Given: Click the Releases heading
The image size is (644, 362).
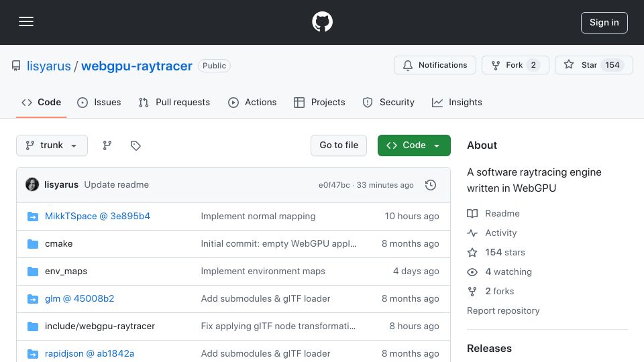Looking at the screenshot, I should coord(489,349).
